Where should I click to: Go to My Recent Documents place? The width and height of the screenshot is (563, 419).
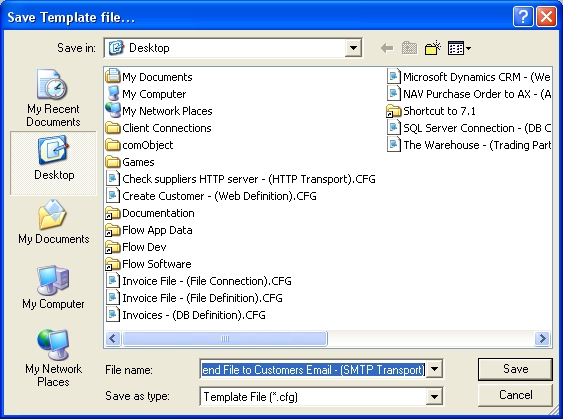(53, 98)
